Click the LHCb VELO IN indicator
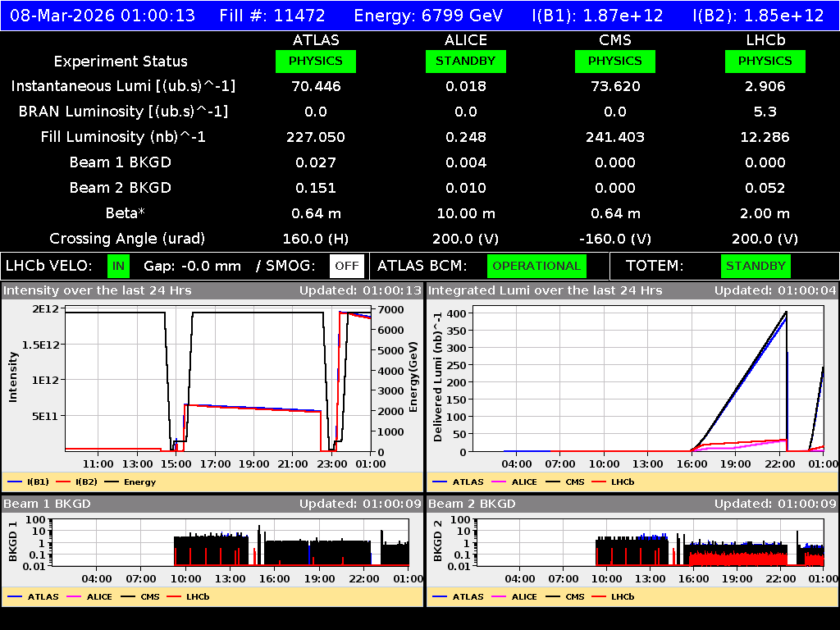 (x=120, y=266)
